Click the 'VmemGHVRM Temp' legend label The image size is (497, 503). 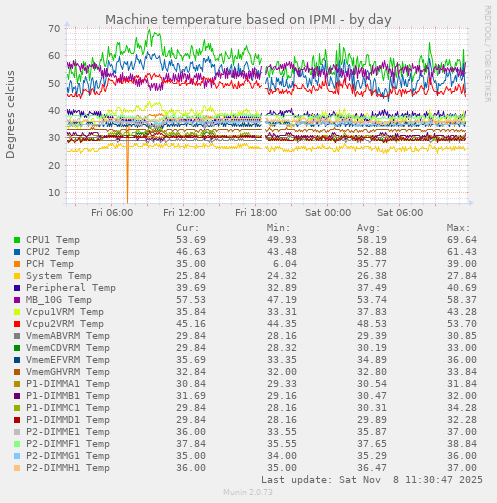point(68,372)
